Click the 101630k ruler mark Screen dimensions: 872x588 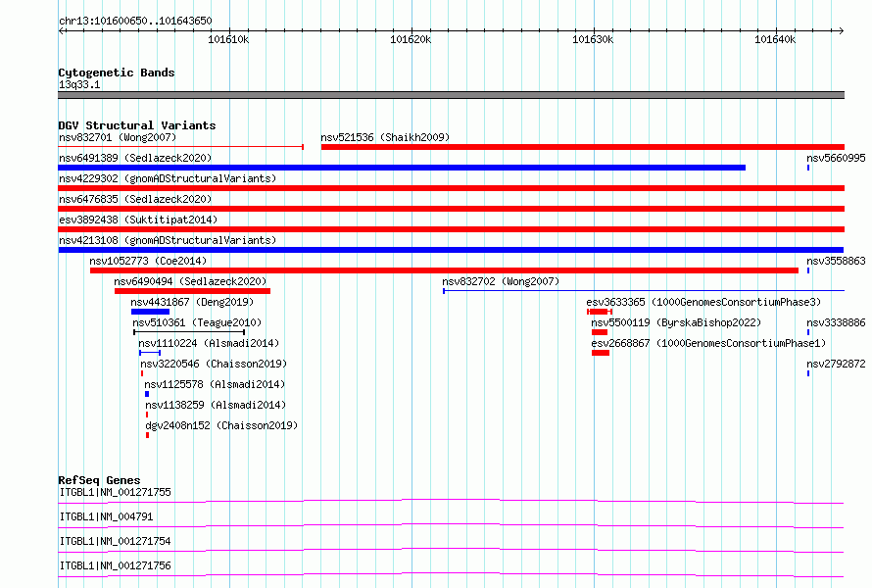coord(593,39)
